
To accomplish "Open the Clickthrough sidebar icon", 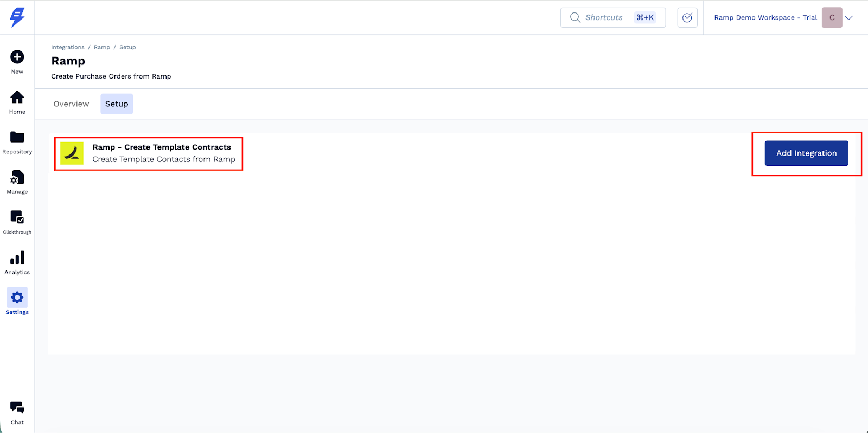I will coord(17,217).
